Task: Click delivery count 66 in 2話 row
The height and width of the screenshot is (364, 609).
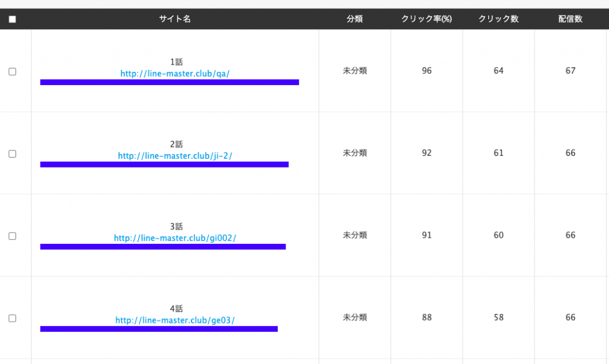Action: pos(570,153)
